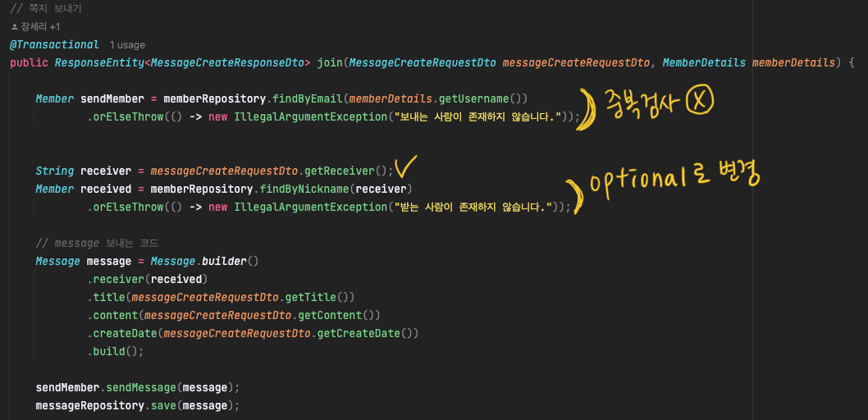Click the 'save' method call
868x420 pixels.
coord(163,405)
